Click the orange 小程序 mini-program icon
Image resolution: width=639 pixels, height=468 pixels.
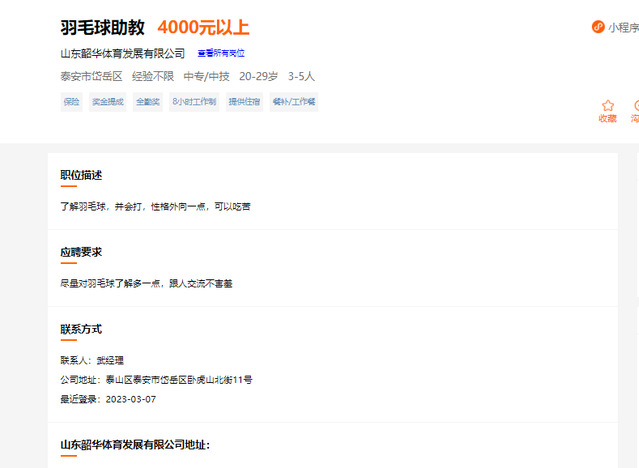[x=598, y=27]
